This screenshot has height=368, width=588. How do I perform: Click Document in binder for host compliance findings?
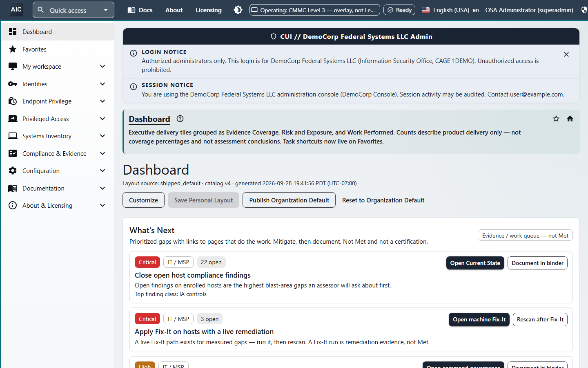click(537, 263)
